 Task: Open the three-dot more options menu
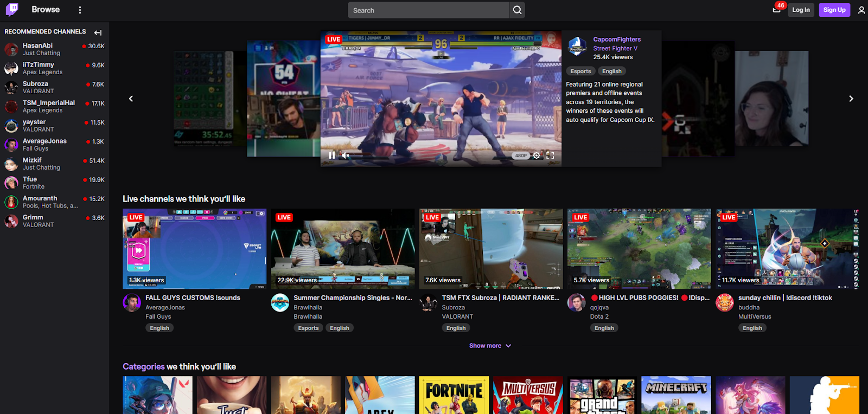tap(80, 10)
